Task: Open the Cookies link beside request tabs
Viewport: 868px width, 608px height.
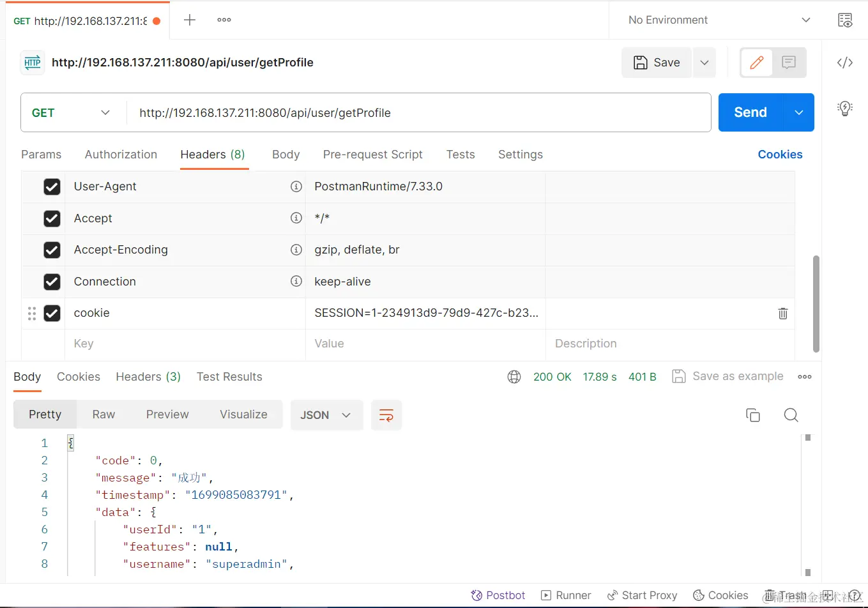Action: (x=780, y=155)
